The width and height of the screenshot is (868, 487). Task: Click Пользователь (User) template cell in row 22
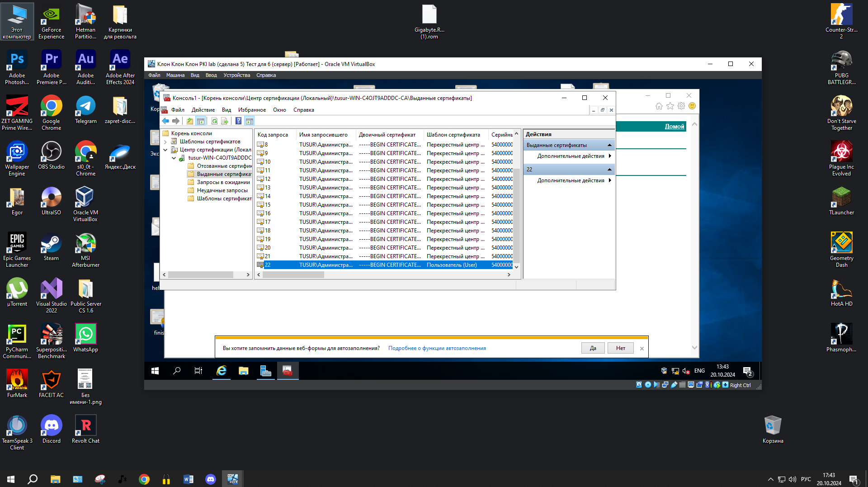coord(452,265)
